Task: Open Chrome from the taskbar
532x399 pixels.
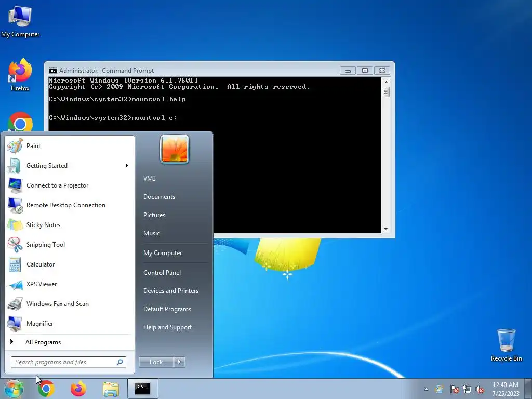Action: point(46,389)
